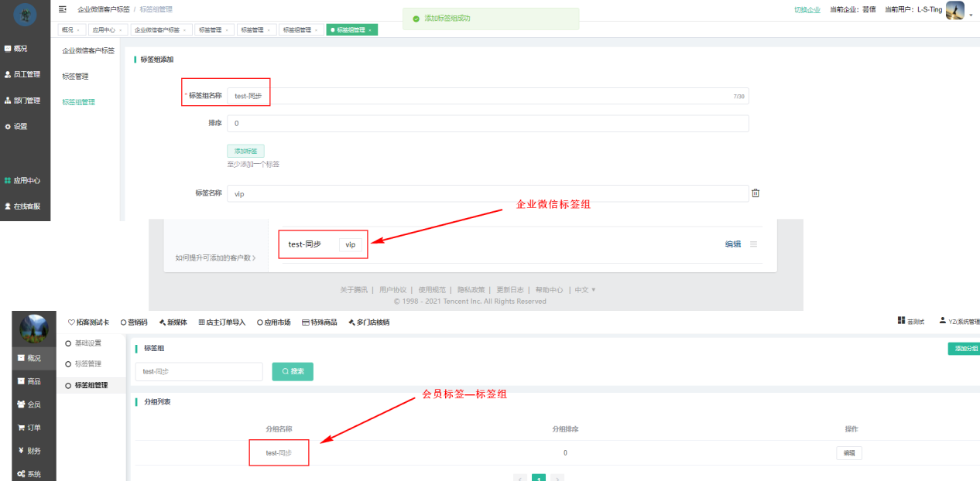Click 企业微信客户标签 in the breadcrumb
The image size is (980, 481).
(x=105, y=9)
